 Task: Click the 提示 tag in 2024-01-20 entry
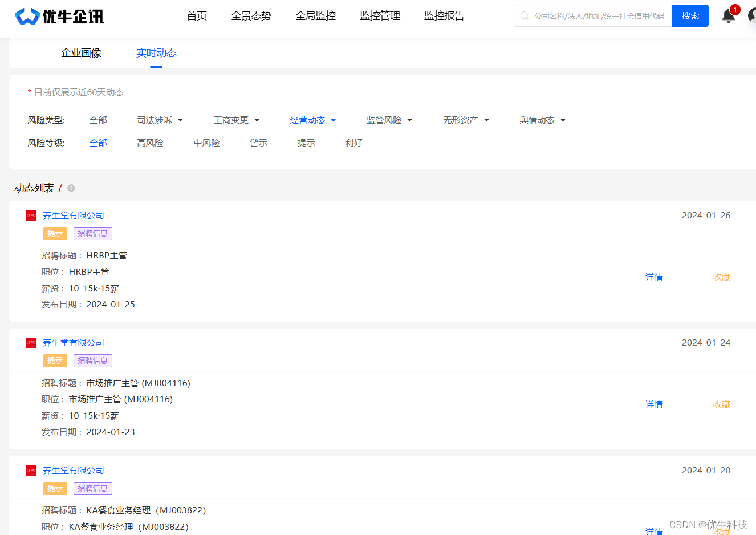55,488
